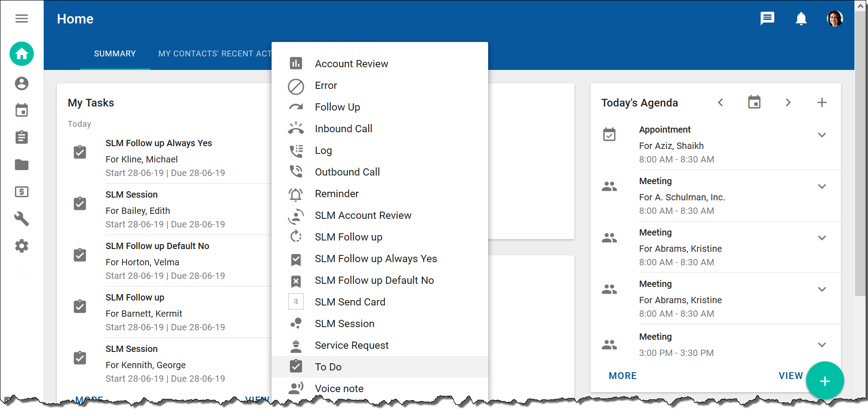Choose Outbound Call in the menu

click(x=347, y=172)
